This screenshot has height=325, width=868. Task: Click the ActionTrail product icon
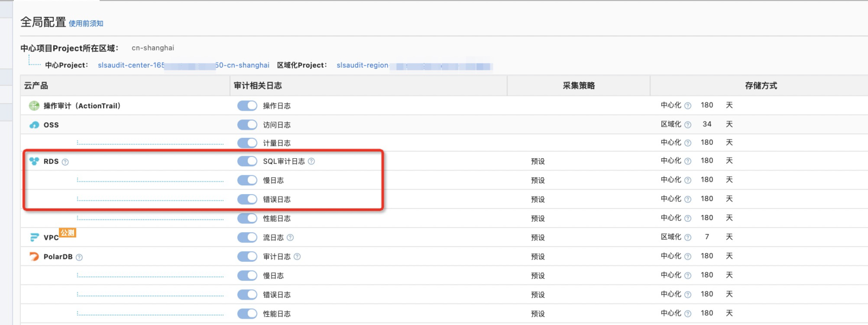(34, 105)
